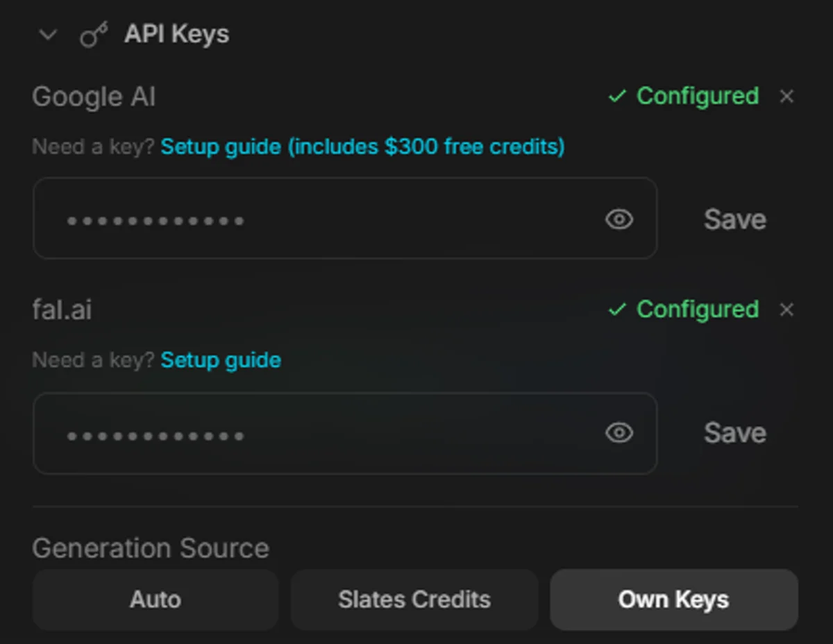Open the Google AI setup guide link
The width and height of the screenshot is (833, 644).
pyautogui.click(x=362, y=147)
